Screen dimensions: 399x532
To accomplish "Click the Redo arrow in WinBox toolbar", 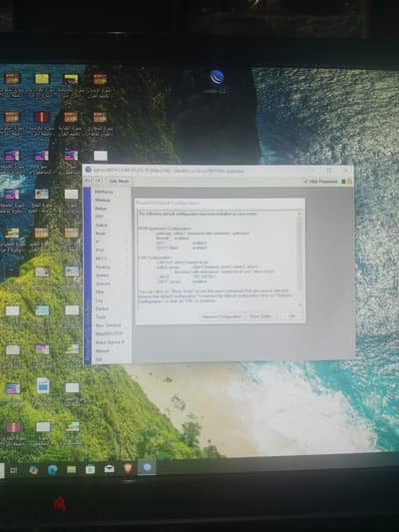I will [x=98, y=181].
